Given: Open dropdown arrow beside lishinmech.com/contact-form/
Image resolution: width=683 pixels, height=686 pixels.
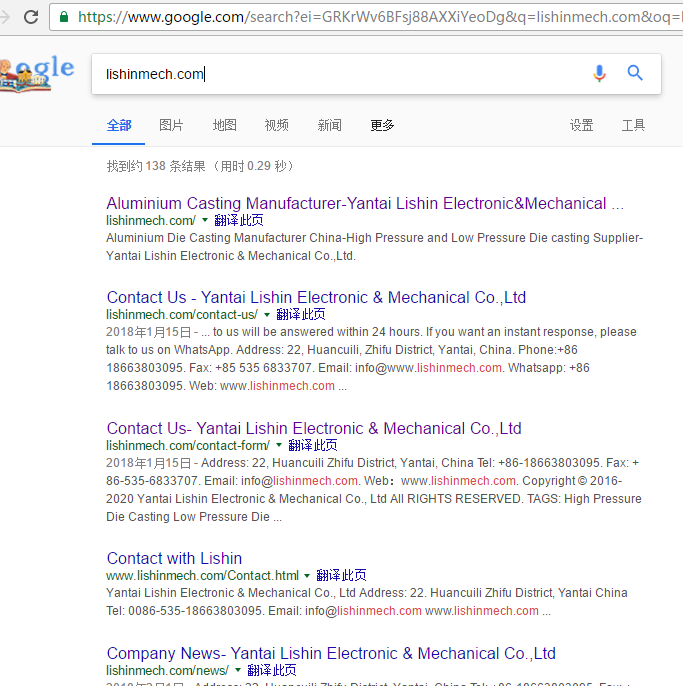Looking at the screenshot, I should pos(279,445).
